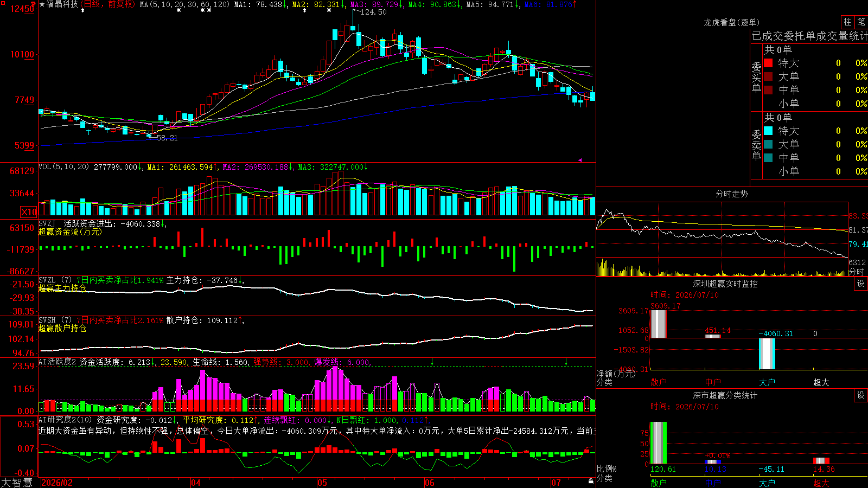
Task: Select 超大 in 深市超赢分类统计 chart
Action: [821, 483]
